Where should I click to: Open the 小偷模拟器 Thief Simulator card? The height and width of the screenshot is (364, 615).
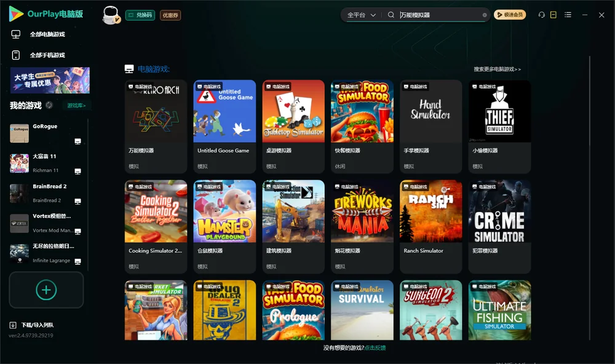(499, 126)
